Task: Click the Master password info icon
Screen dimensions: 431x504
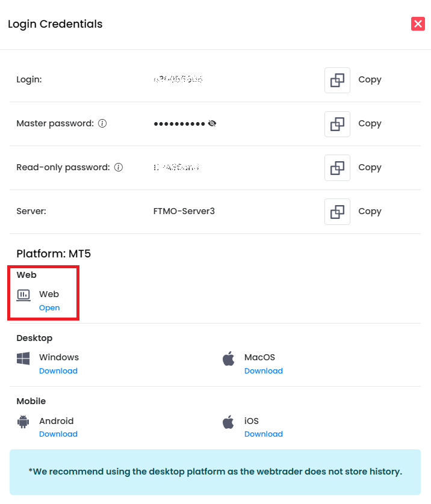Action: [x=102, y=123]
